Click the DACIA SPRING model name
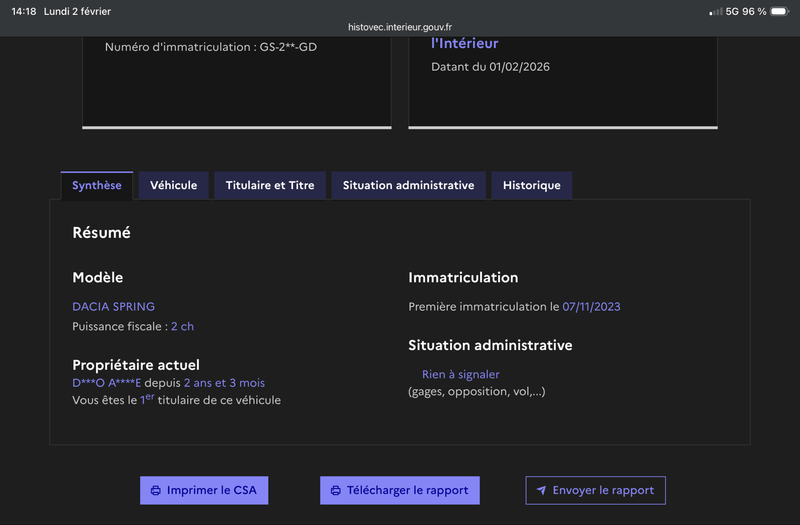 [114, 306]
